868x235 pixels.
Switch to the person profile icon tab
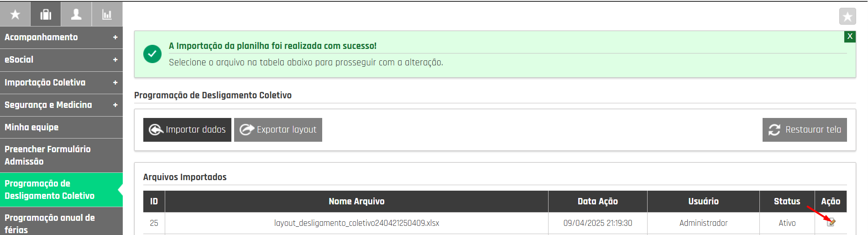76,14
